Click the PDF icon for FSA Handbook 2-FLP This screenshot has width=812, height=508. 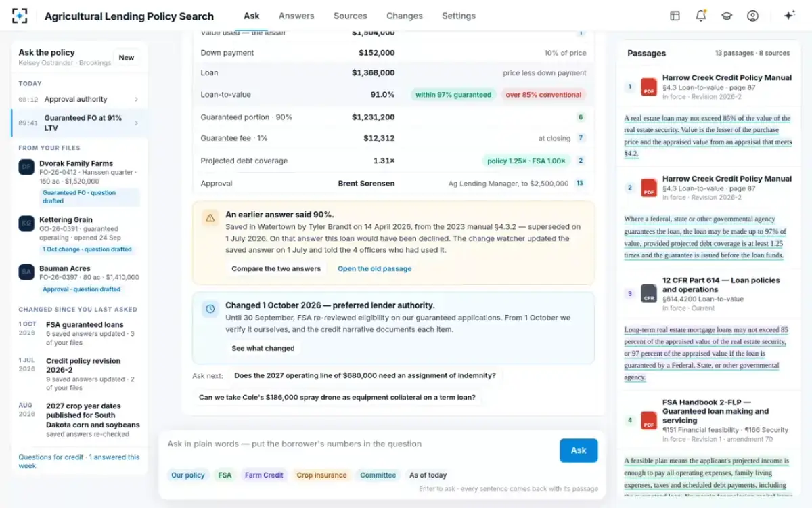[x=649, y=420]
